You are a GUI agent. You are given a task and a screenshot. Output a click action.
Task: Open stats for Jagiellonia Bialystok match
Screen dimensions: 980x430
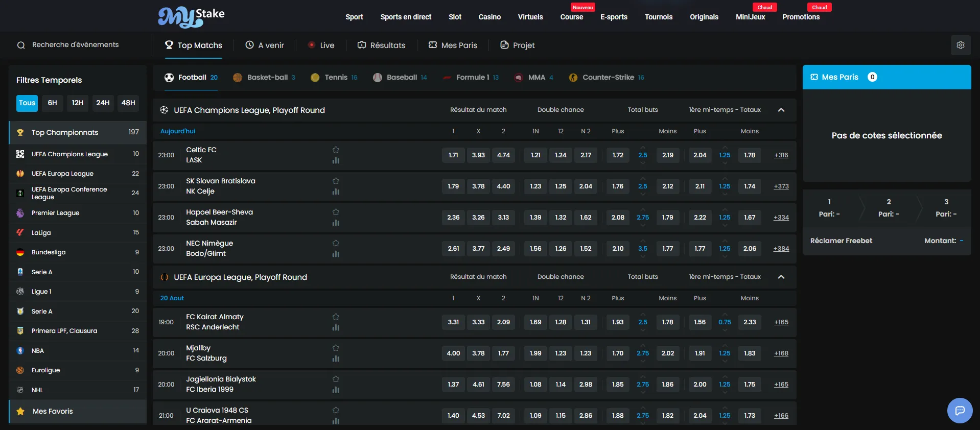coord(336,390)
